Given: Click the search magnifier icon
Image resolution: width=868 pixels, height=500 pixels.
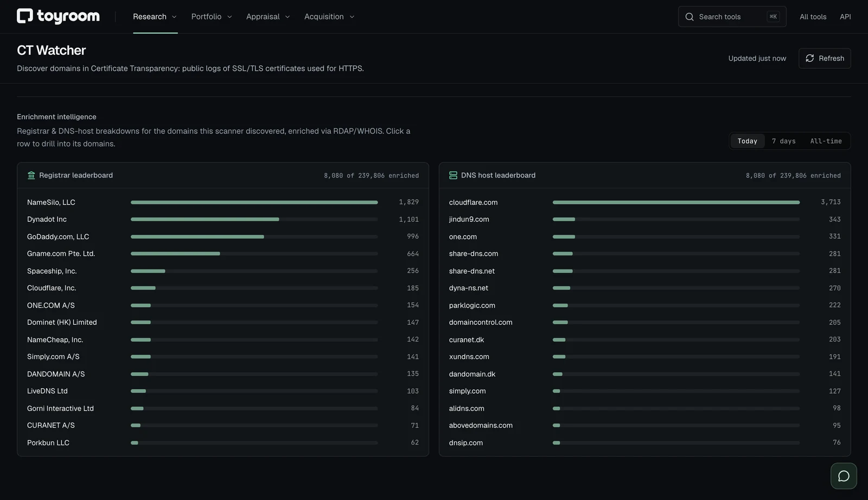Looking at the screenshot, I should [690, 17].
